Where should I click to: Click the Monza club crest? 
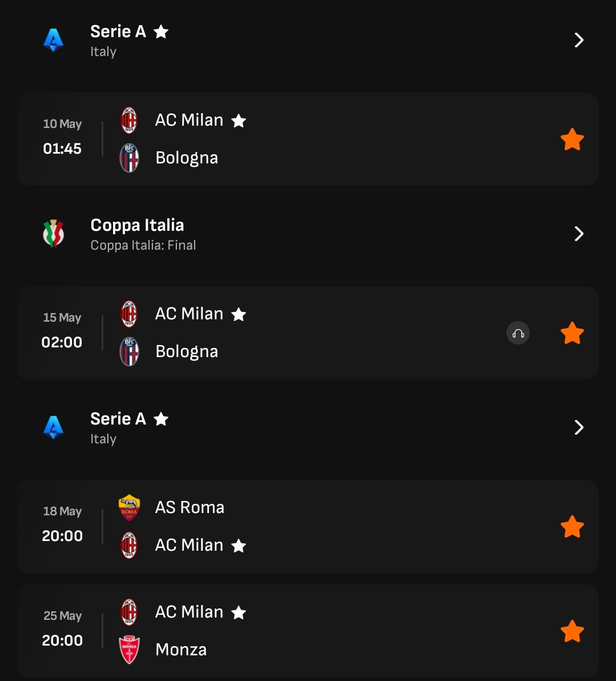click(x=129, y=650)
